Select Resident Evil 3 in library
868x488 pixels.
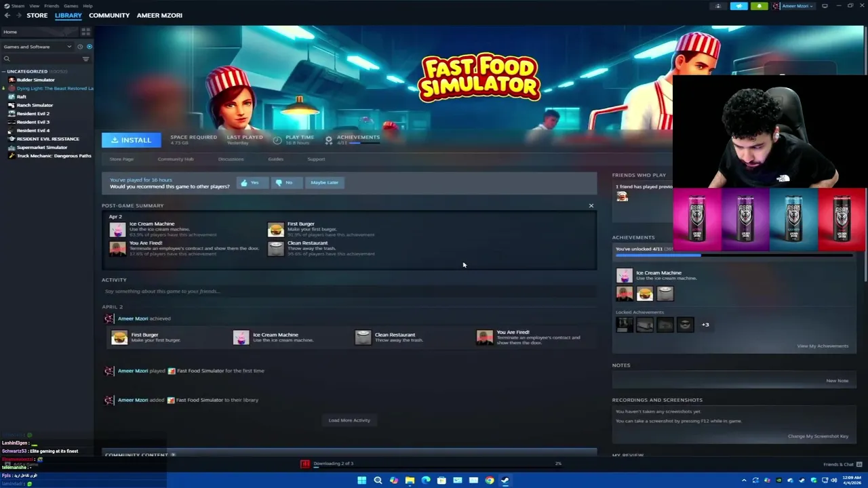click(33, 122)
